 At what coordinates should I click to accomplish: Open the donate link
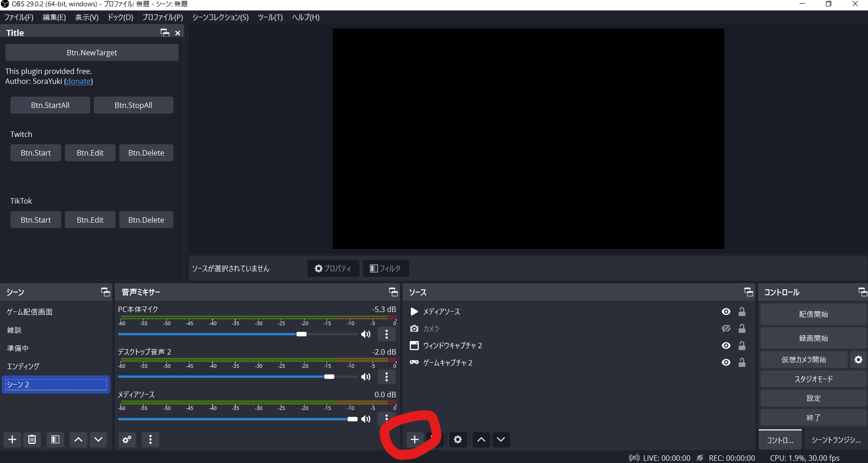[x=78, y=81]
